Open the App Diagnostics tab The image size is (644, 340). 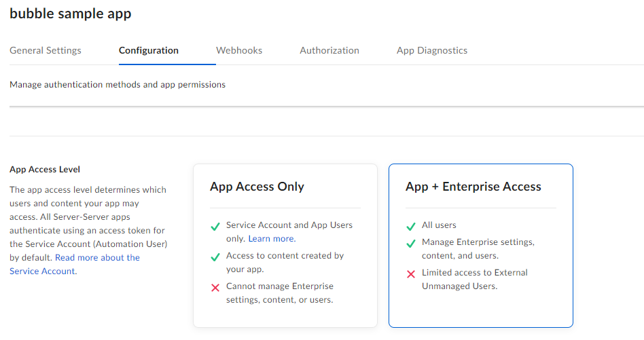click(432, 50)
